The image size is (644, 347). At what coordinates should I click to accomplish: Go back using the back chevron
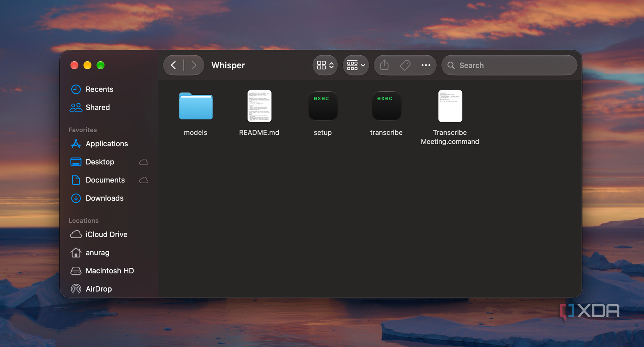coord(174,65)
